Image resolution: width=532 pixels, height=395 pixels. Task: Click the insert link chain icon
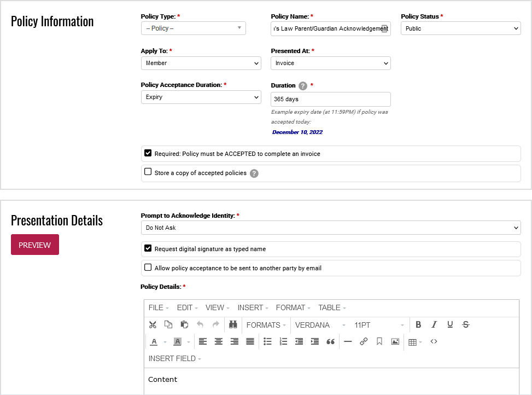click(x=364, y=342)
